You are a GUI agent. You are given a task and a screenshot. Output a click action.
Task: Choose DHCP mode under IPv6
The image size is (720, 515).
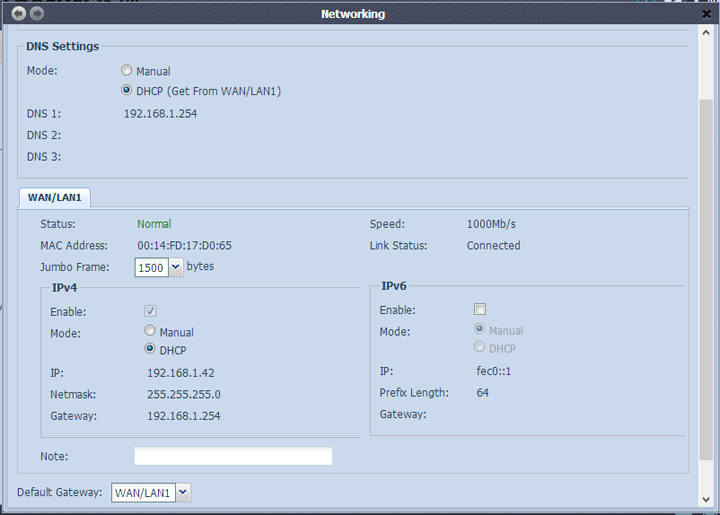480,348
